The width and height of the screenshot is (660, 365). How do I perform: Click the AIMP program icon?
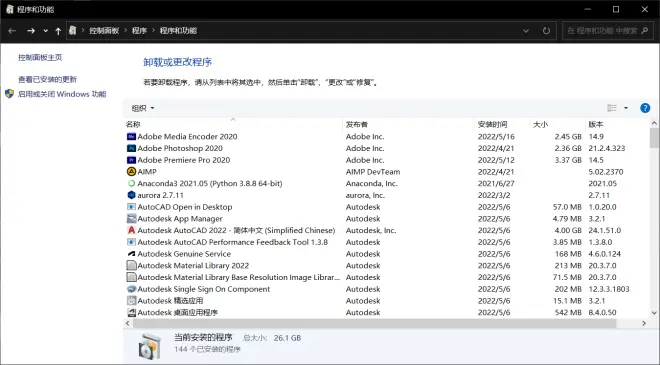131,172
